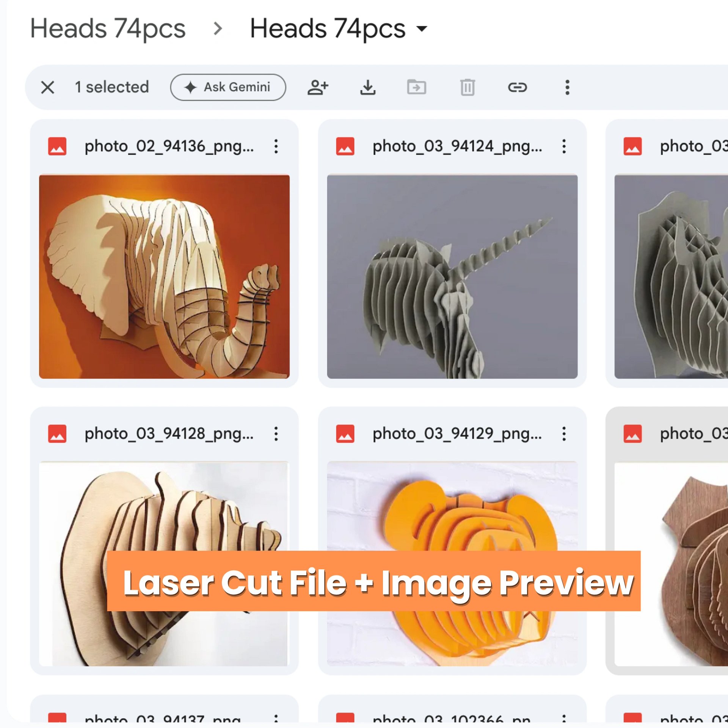Click the Ask Gemini button
Viewport: 728px width, 728px height.
coord(228,87)
